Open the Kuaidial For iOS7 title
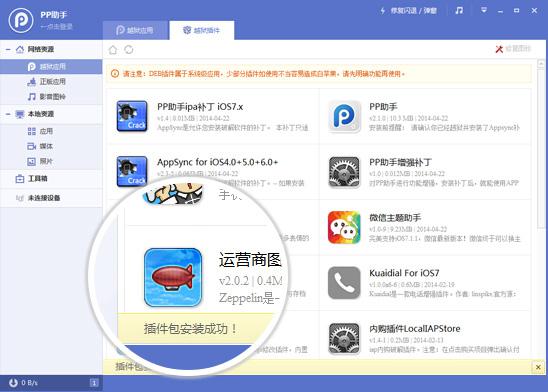The width and height of the screenshot is (548, 392). click(404, 273)
